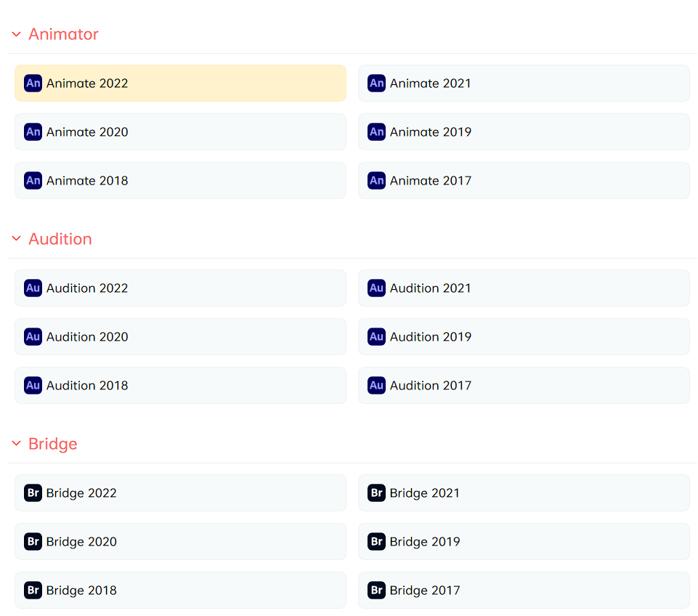
Task: Click the Br icon beside Bridge 2017
Action: 376,590
